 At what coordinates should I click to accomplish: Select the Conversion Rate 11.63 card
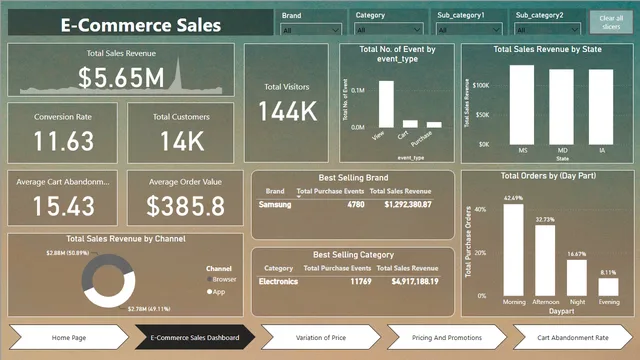pos(63,133)
